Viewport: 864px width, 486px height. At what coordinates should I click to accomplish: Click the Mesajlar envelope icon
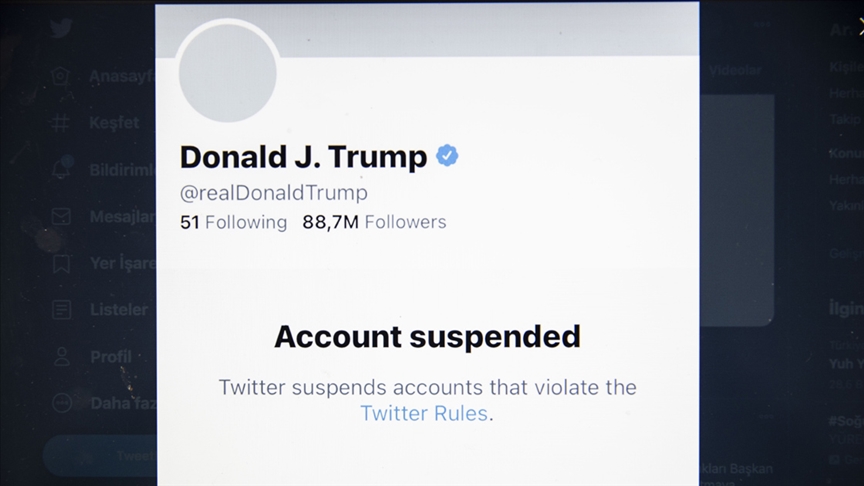point(62,216)
